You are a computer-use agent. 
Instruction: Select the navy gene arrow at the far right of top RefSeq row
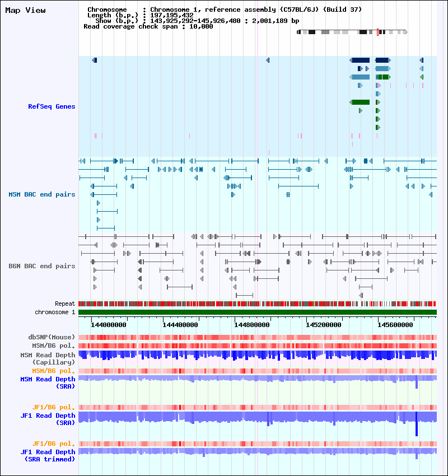click(421, 60)
